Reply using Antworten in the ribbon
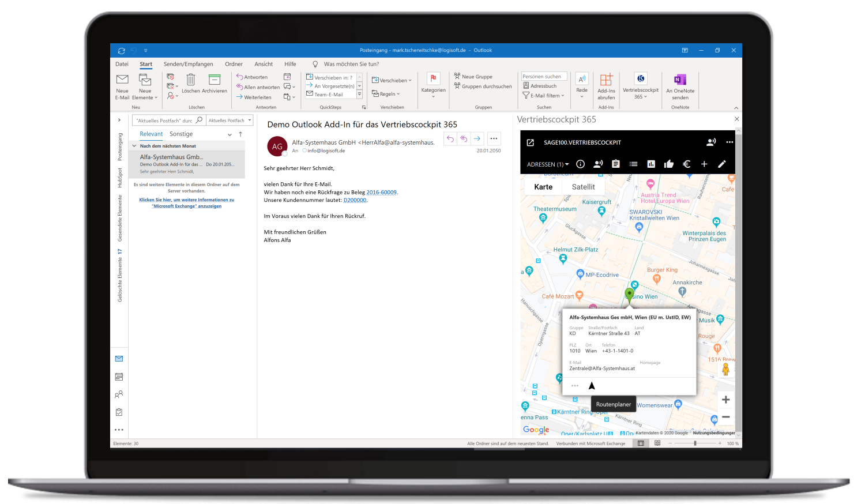The height and width of the screenshot is (504, 865). pos(252,77)
